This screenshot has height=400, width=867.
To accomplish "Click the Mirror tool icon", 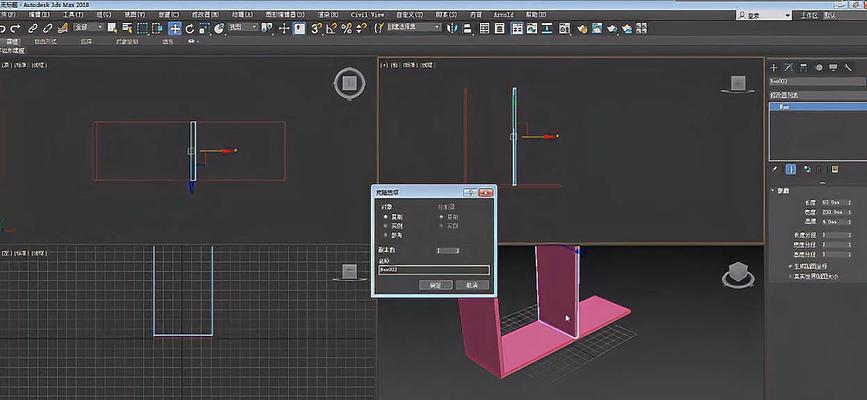I will coord(452,28).
